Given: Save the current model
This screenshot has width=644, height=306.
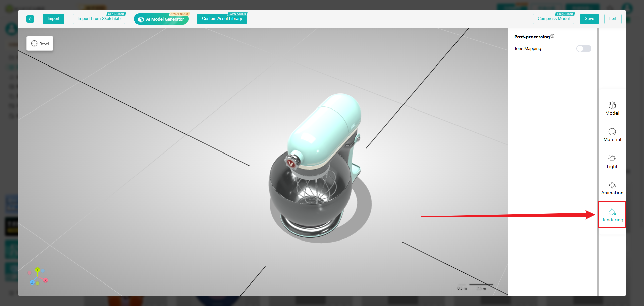Looking at the screenshot, I should click(589, 19).
